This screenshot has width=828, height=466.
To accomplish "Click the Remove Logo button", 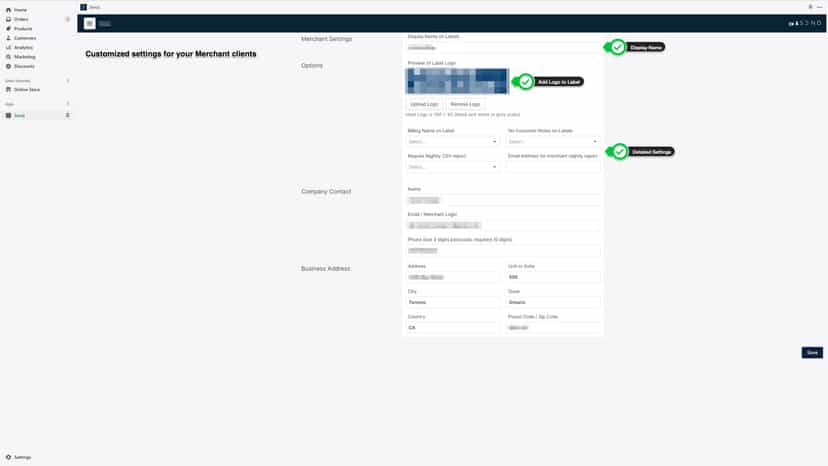I will (x=465, y=105).
